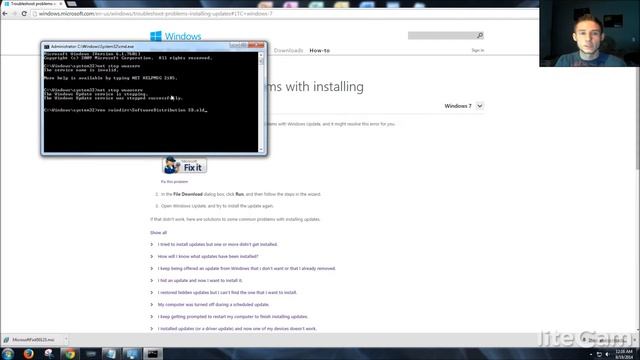Expand 'I keep getting prompted to restart' topic
This screenshot has width=640, height=360.
tap(233, 316)
